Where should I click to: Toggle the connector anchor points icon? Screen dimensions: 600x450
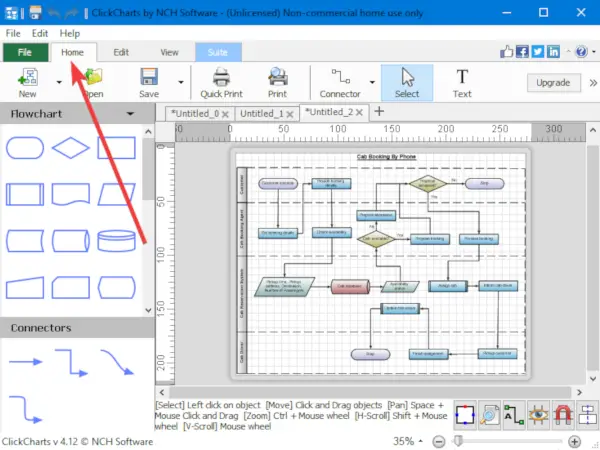tap(465, 415)
